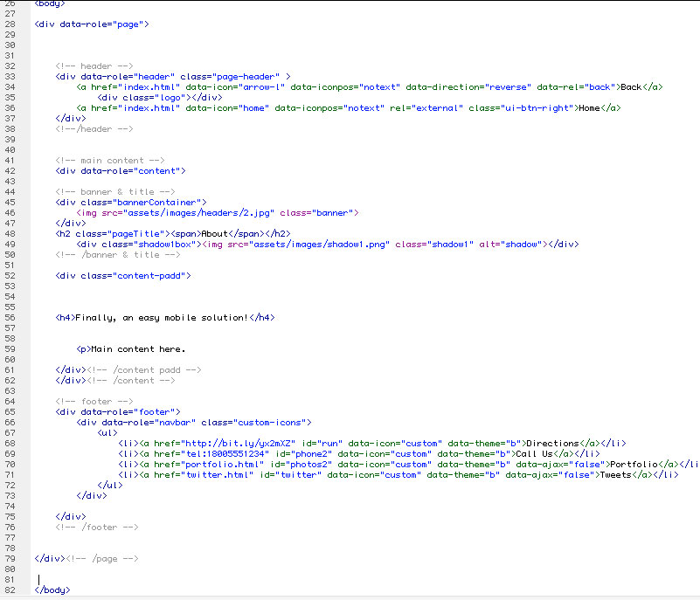Click the <!-- header --> comment
The height and width of the screenshot is (600, 700).
pyautogui.click(x=94, y=66)
